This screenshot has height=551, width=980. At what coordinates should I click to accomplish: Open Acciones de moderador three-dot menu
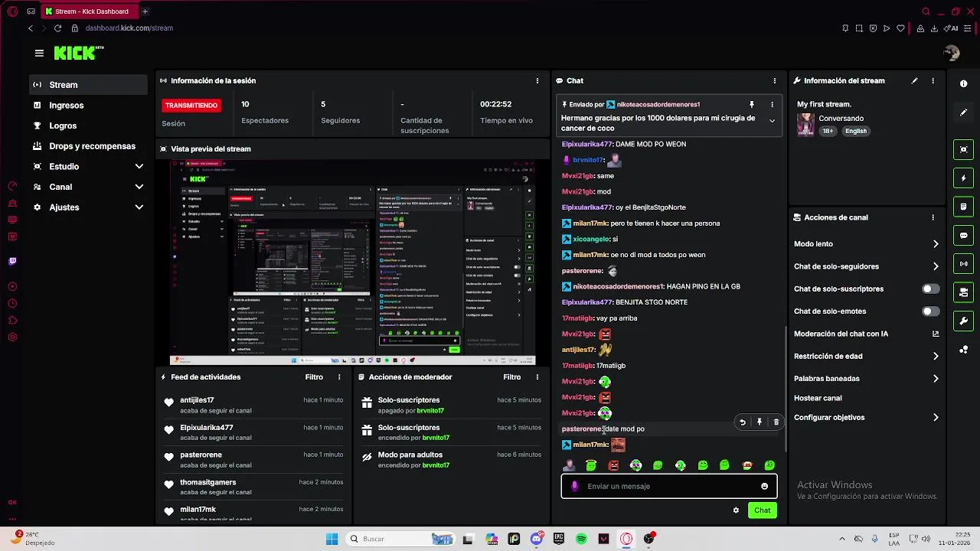click(x=537, y=377)
